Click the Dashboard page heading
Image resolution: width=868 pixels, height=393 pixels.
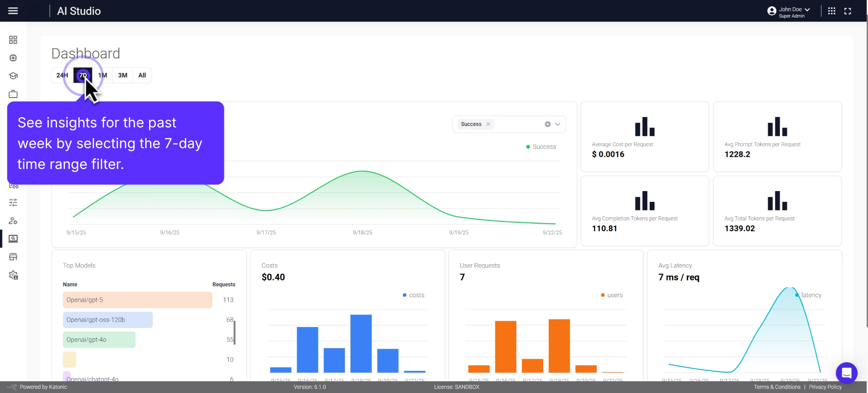click(85, 54)
